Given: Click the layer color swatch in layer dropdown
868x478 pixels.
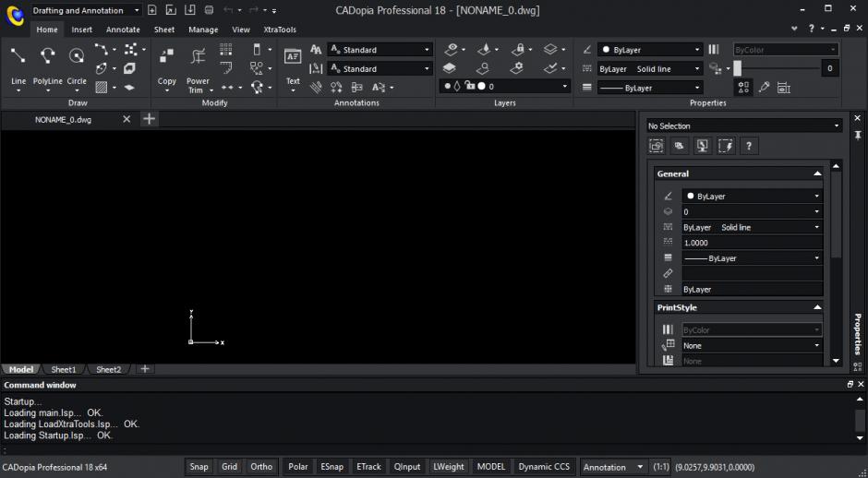Looking at the screenshot, I should pos(482,87).
